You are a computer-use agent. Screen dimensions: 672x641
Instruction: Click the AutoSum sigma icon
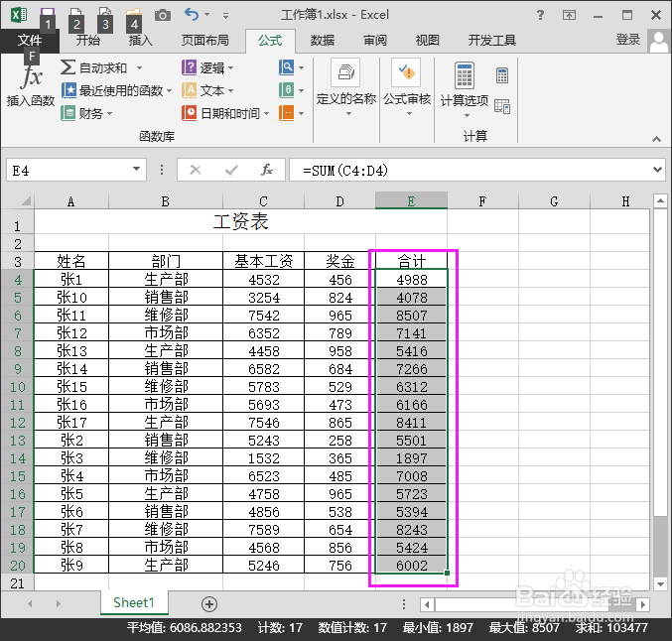(x=67, y=67)
